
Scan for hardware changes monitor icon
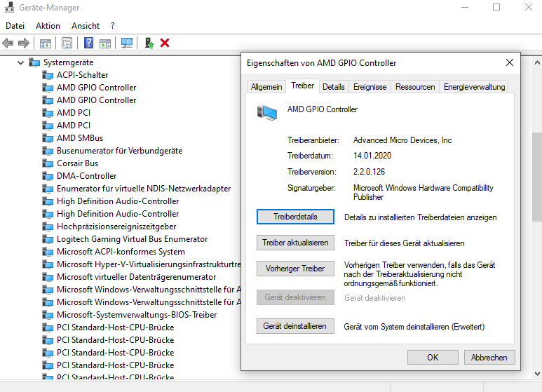point(127,43)
